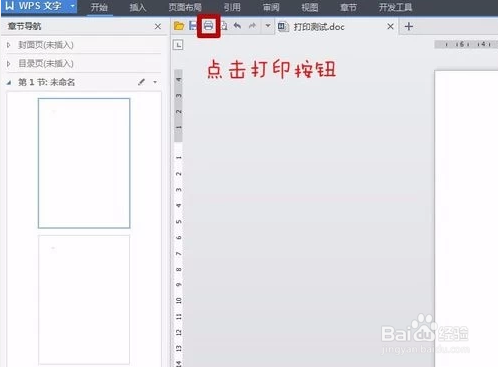Switch to the 开始 ribbon tab

click(99, 7)
